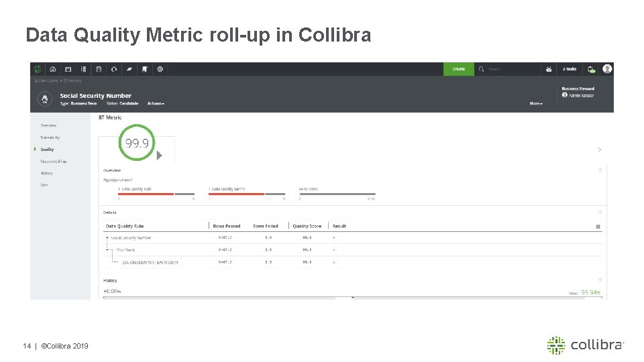The height and width of the screenshot is (362, 644).
Task: Open the Overview tab in left sidebar
Action: tap(48, 125)
